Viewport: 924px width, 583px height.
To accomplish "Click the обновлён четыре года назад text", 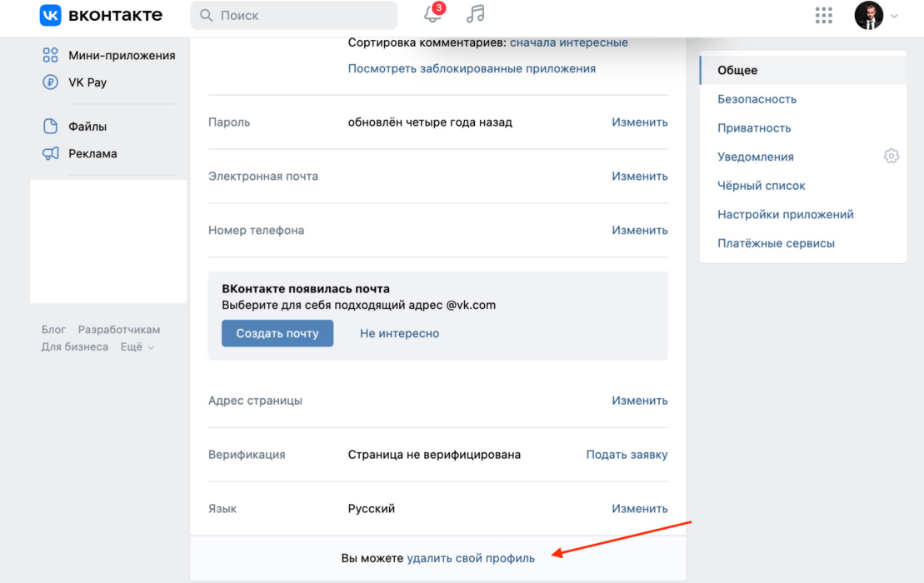I will [430, 122].
